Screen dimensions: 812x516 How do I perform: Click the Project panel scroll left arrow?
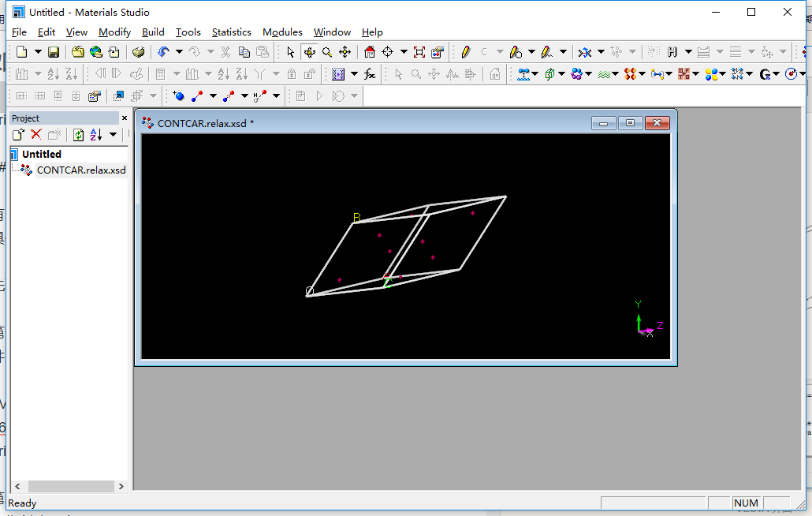[17, 487]
